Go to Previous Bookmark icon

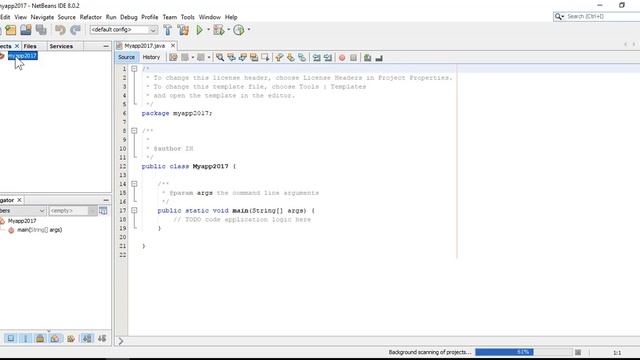click(x=279, y=58)
